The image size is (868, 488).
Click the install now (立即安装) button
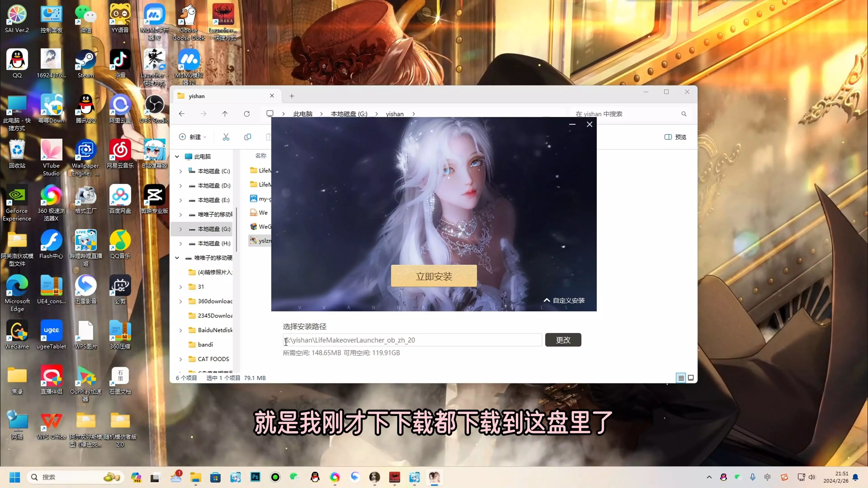pyautogui.click(x=434, y=276)
